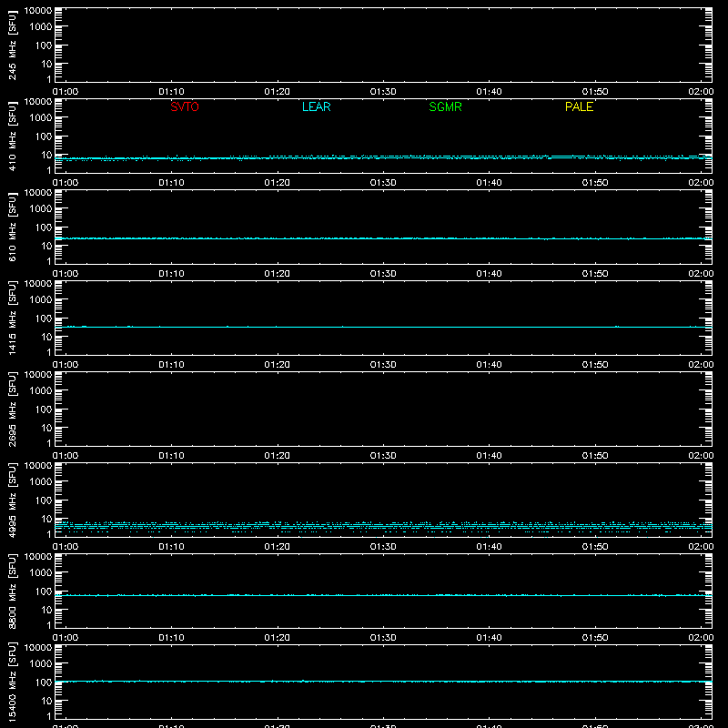The height and width of the screenshot is (728, 728).
Task: Click the 1000 tick label of the 610 MHz plot
Action: click(41, 209)
